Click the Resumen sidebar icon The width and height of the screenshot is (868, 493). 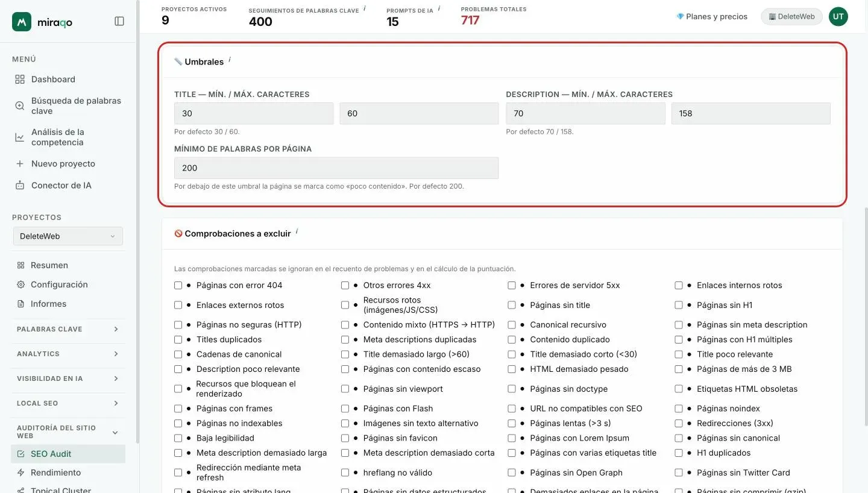coord(21,265)
